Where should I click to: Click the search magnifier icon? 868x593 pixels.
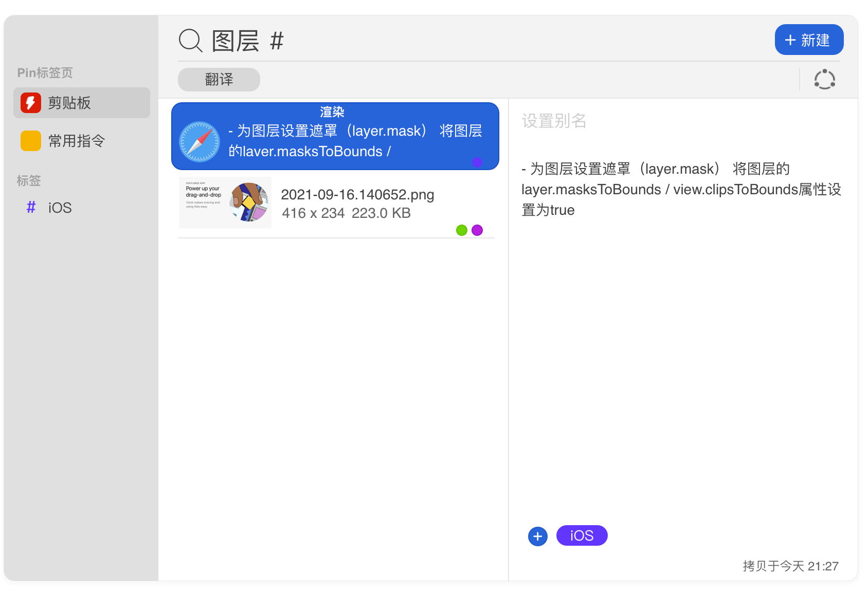pyautogui.click(x=190, y=41)
